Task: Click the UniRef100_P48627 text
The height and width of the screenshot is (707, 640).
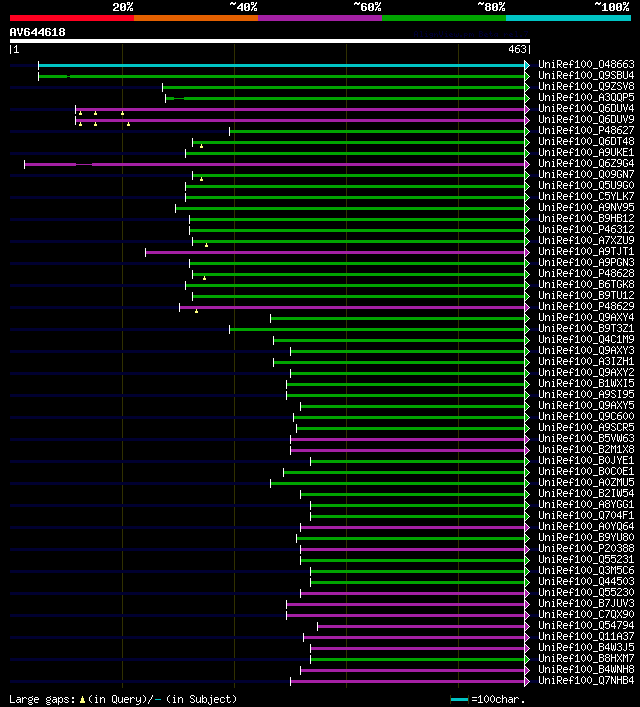Action: coord(586,130)
